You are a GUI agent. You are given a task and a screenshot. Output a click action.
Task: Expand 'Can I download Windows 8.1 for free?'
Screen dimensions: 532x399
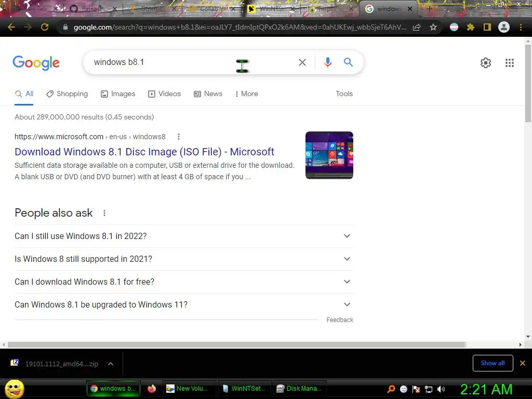[183, 282]
